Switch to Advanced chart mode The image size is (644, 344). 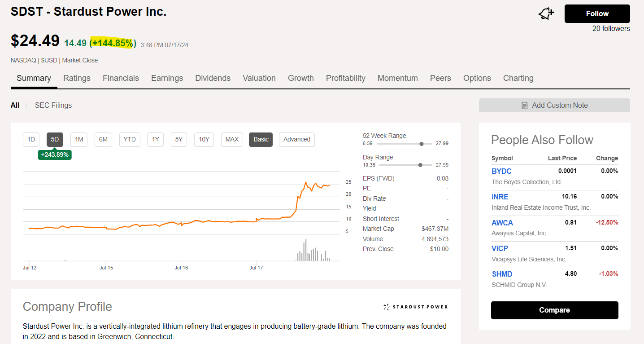point(296,139)
